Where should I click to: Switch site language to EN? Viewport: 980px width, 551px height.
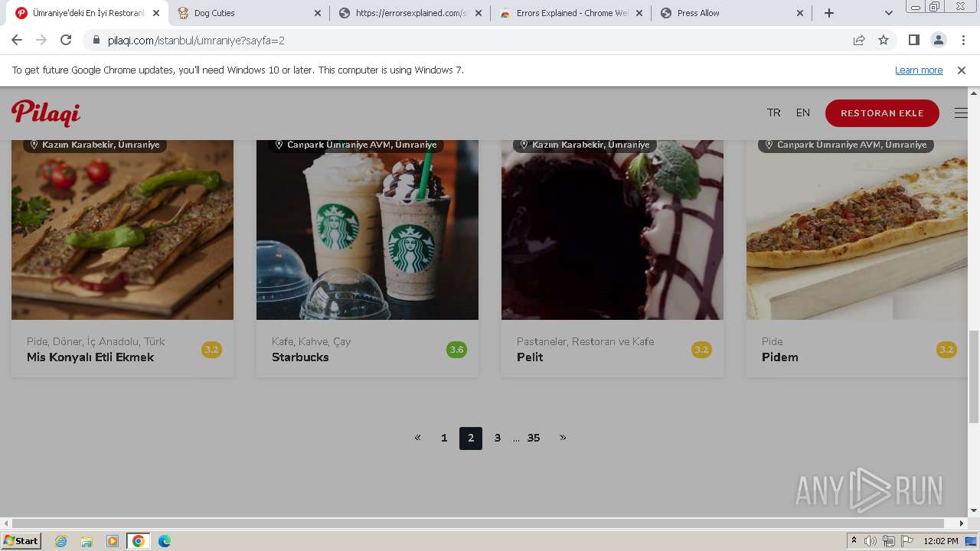click(x=802, y=112)
